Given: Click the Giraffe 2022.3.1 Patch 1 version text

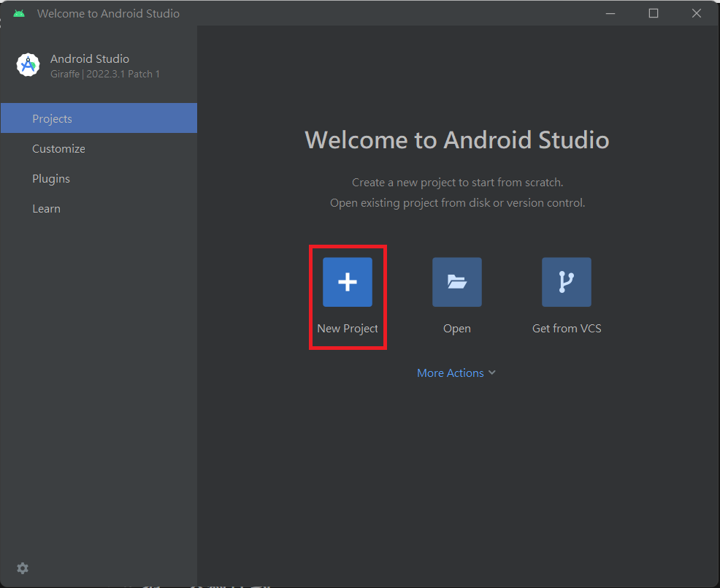Looking at the screenshot, I should tap(105, 74).
